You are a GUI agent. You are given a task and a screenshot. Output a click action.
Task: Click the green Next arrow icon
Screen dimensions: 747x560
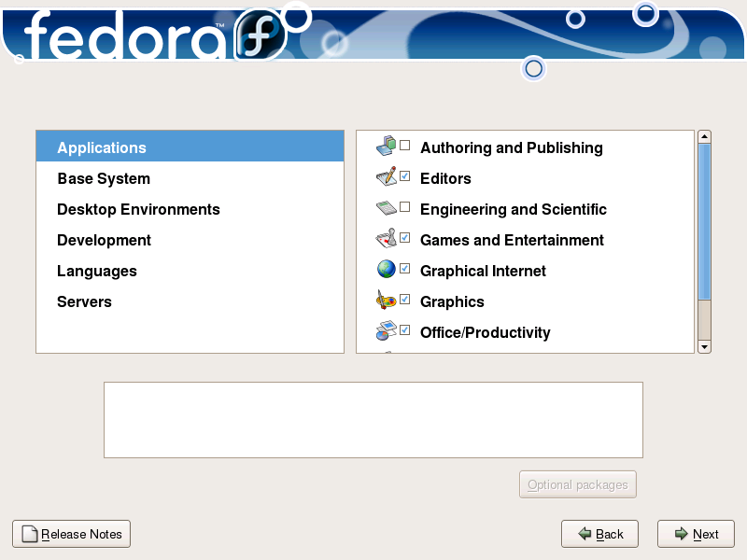pos(682,534)
